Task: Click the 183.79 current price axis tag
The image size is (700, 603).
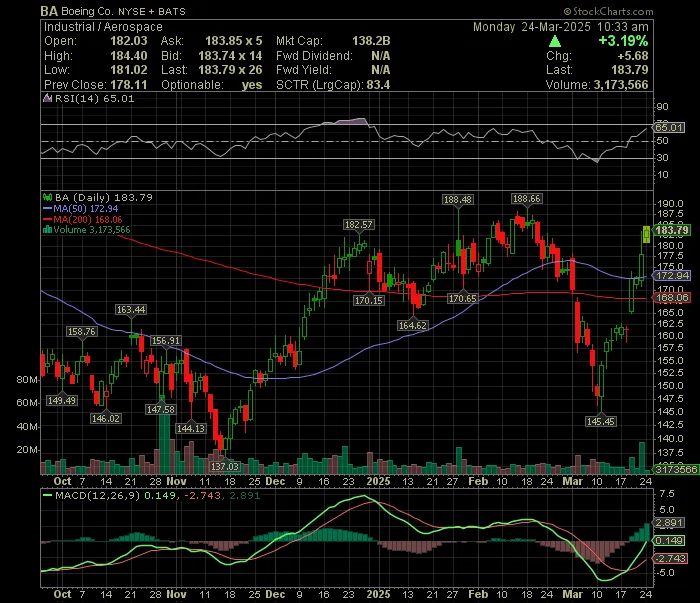Action: (671, 230)
